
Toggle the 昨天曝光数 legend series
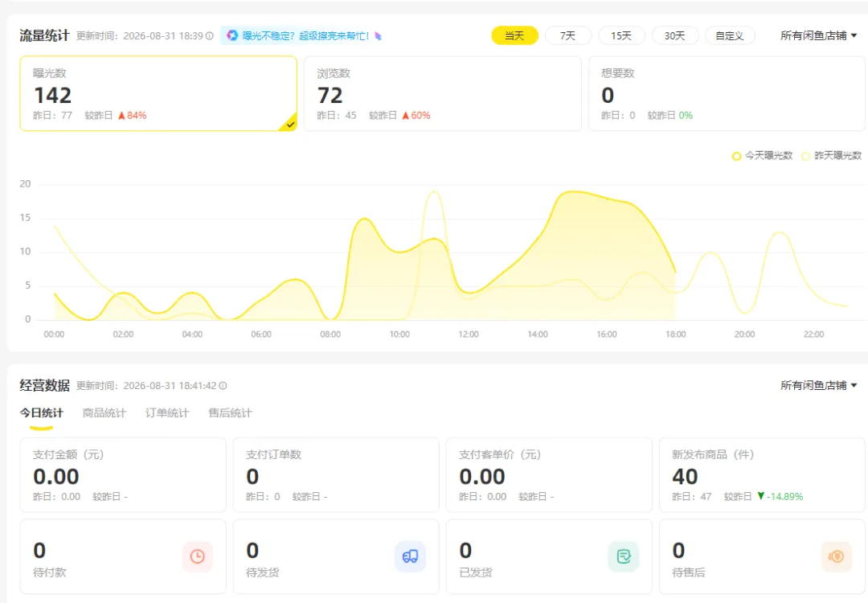[832, 156]
